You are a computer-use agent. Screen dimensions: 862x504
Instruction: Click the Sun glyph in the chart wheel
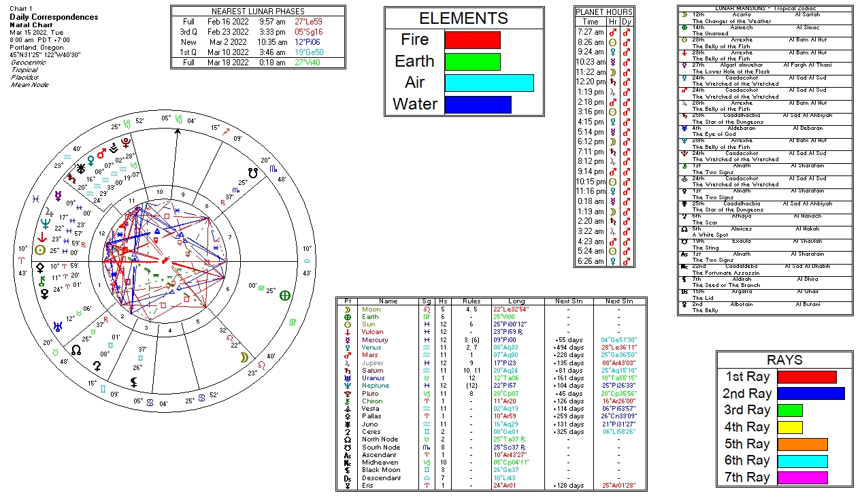[40, 250]
